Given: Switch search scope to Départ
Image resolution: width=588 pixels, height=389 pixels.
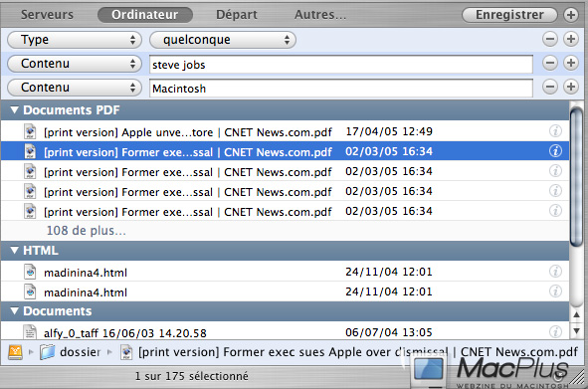Looking at the screenshot, I should pyautogui.click(x=237, y=15).
